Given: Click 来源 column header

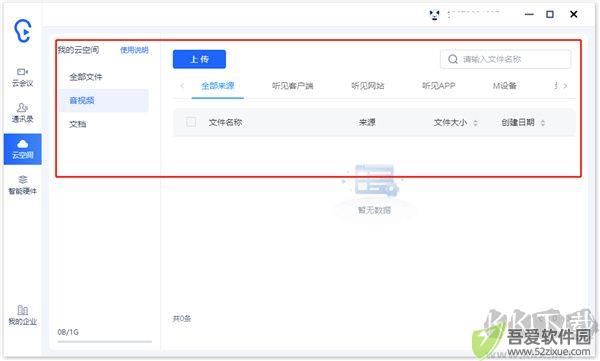Looking at the screenshot, I should pos(367,123).
